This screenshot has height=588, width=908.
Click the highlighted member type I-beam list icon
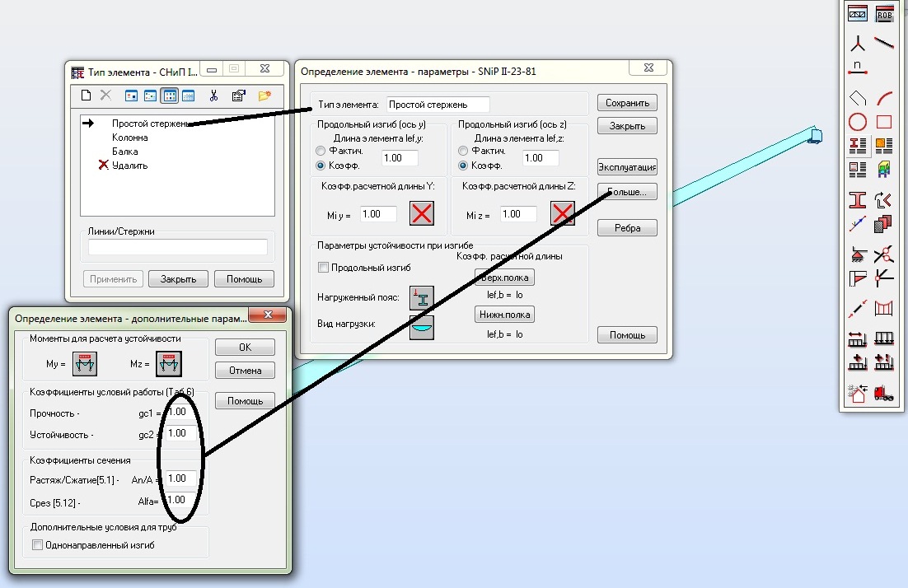pyautogui.click(x=858, y=146)
